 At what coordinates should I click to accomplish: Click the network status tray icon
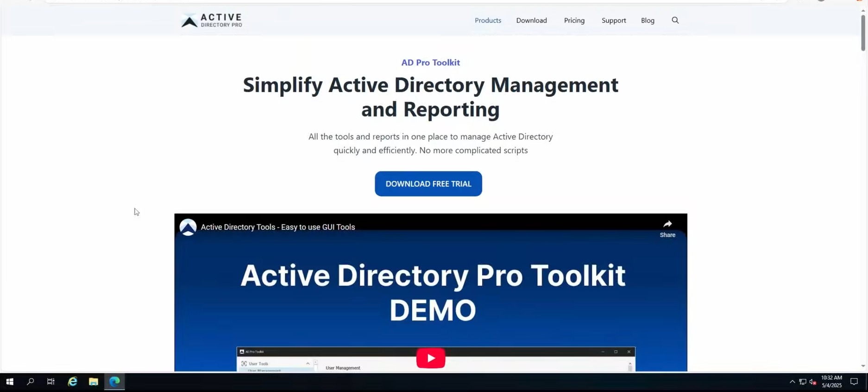pyautogui.click(x=803, y=382)
